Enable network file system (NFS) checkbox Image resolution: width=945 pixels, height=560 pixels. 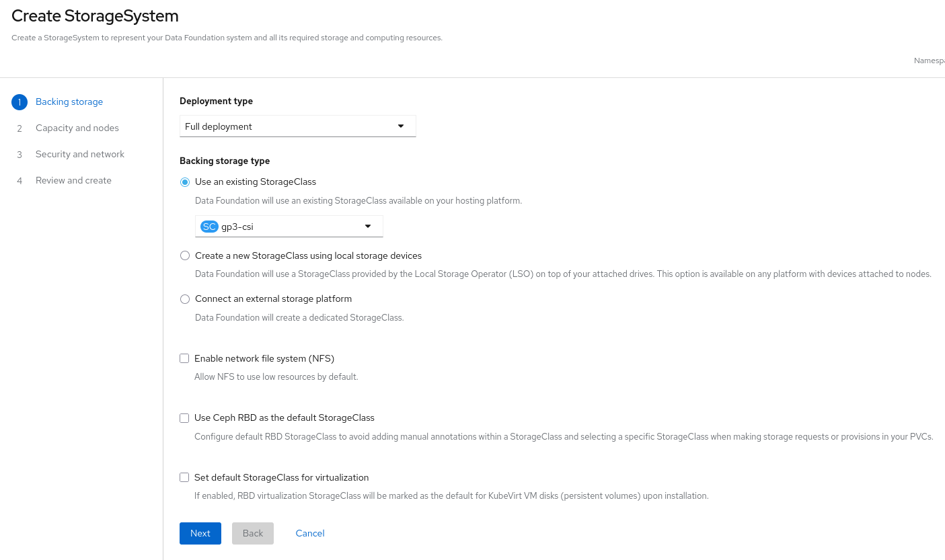pos(184,359)
